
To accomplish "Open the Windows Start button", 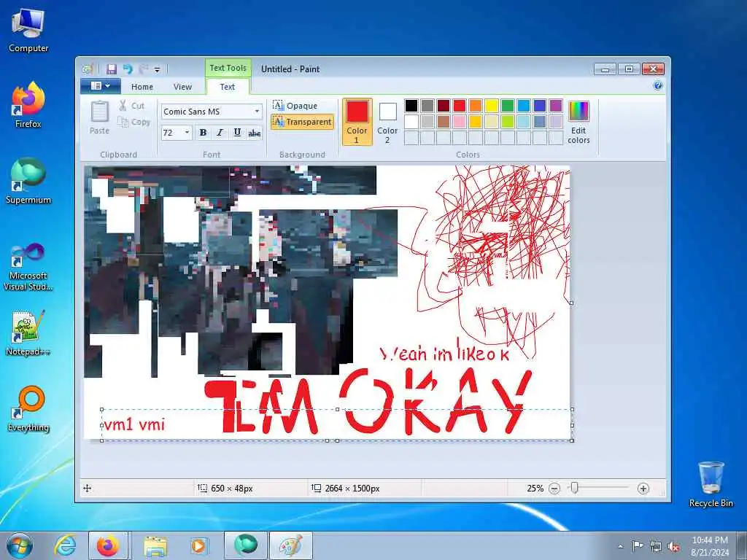I will (20, 545).
